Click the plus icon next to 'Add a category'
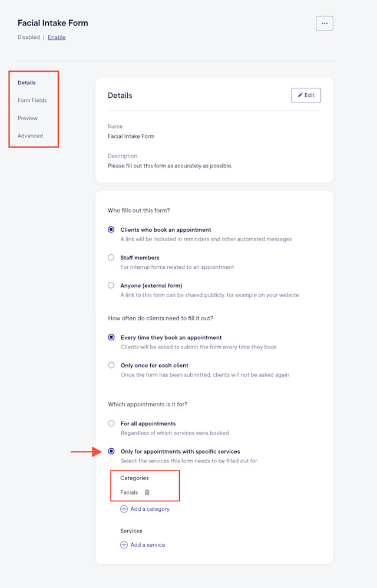The width and height of the screenshot is (377, 588). coord(123,509)
